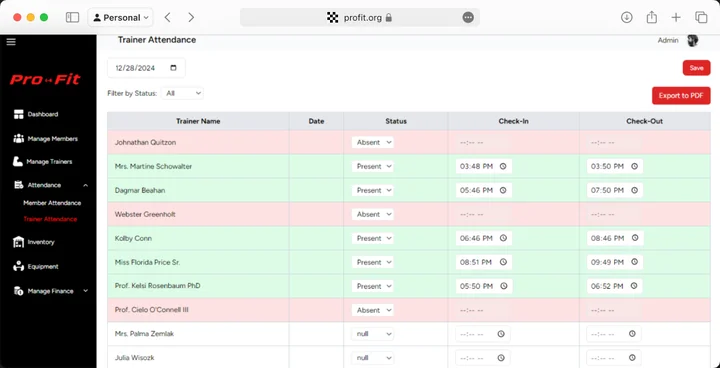Screen dimensions: 720x368
Task: Open clock picker for Martine Schowalter check-in
Action: tap(503, 166)
